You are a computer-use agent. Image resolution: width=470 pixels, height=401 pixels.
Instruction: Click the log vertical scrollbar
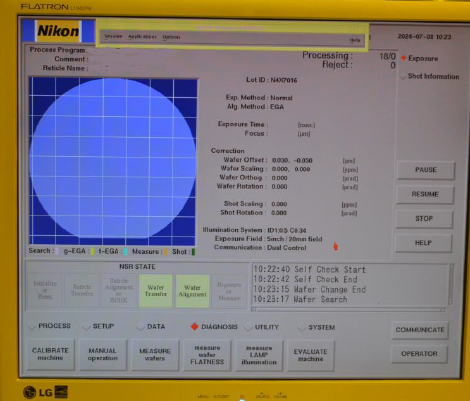(x=452, y=284)
